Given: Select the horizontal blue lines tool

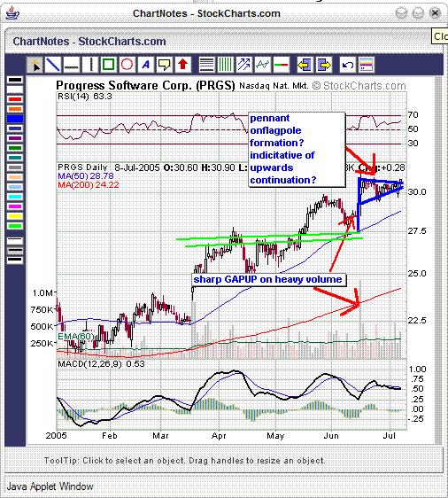Looking at the screenshot, I should coord(206,65).
